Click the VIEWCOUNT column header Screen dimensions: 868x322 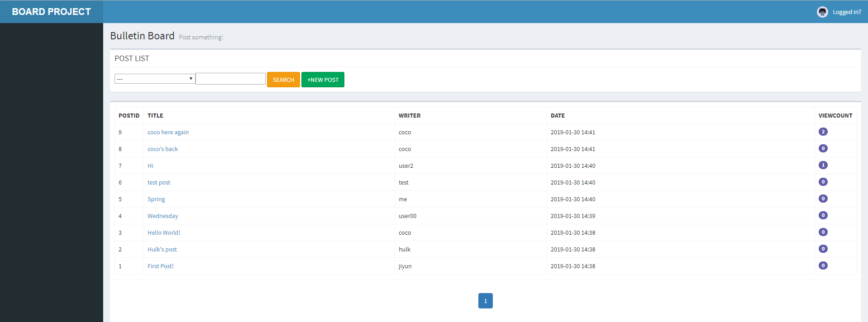pos(835,116)
